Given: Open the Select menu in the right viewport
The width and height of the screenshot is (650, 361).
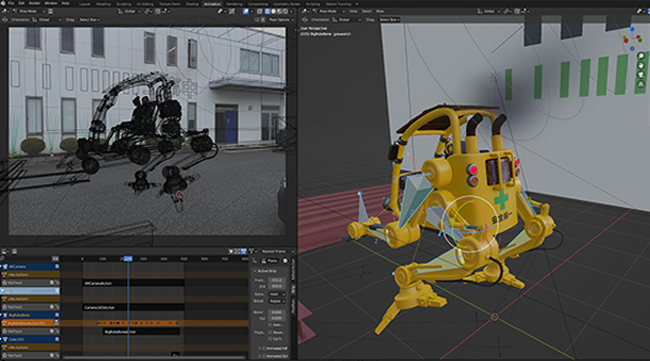Looking at the screenshot, I should [x=366, y=11].
